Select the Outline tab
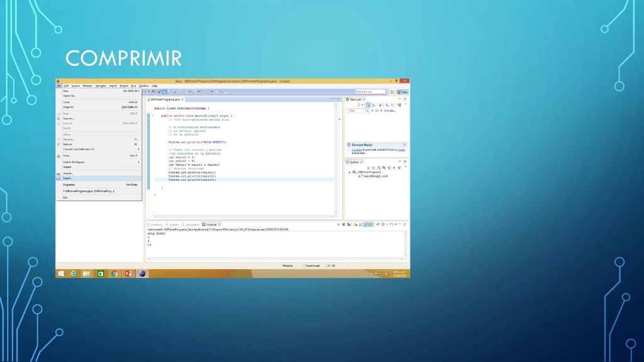Viewport: 644px width, 362px height. (355, 162)
